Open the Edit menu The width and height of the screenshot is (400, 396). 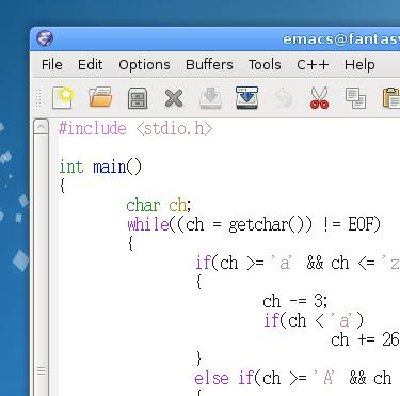[x=90, y=64]
